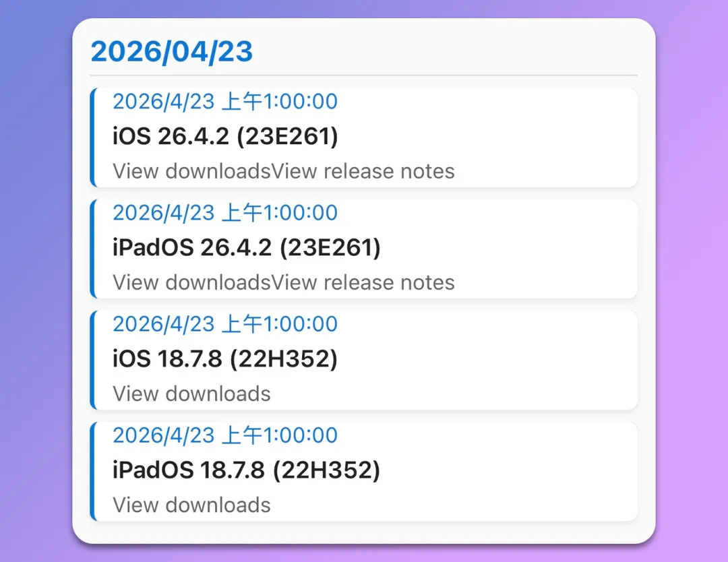Click the timestamp above iPadOS 18.7.8
The height and width of the screenshot is (562, 728).
[225, 435]
